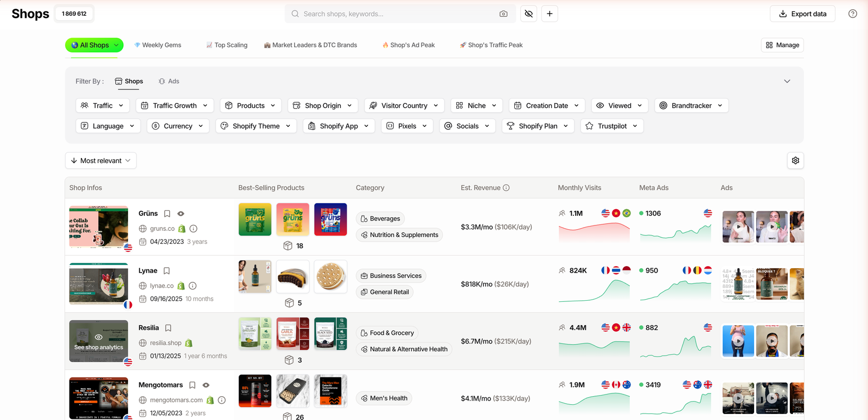Click the first Grüns ad video thumbnail
This screenshot has width=868, height=420.
click(x=738, y=227)
